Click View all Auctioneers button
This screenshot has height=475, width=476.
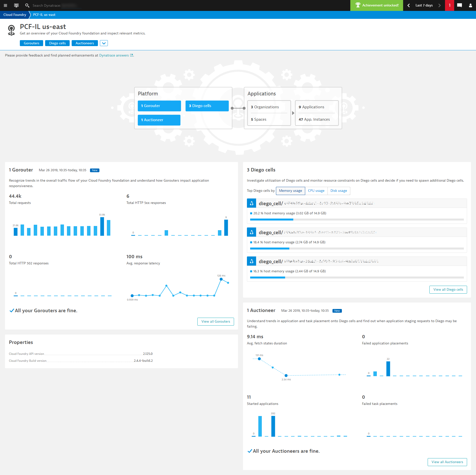[x=447, y=462]
